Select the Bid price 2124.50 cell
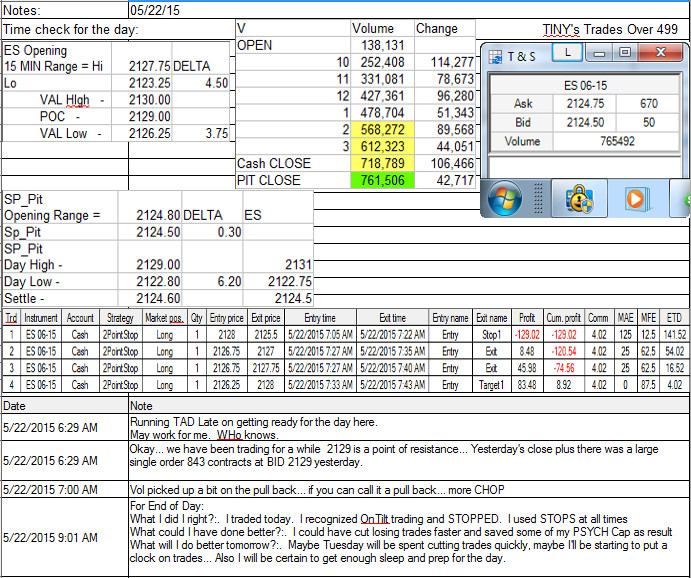Viewport: 691px width, 578px height. [x=585, y=122]
